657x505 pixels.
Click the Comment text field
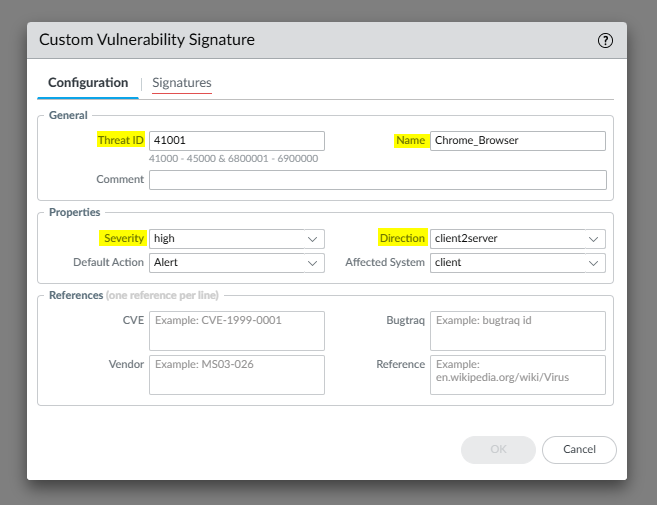(377, 180)
